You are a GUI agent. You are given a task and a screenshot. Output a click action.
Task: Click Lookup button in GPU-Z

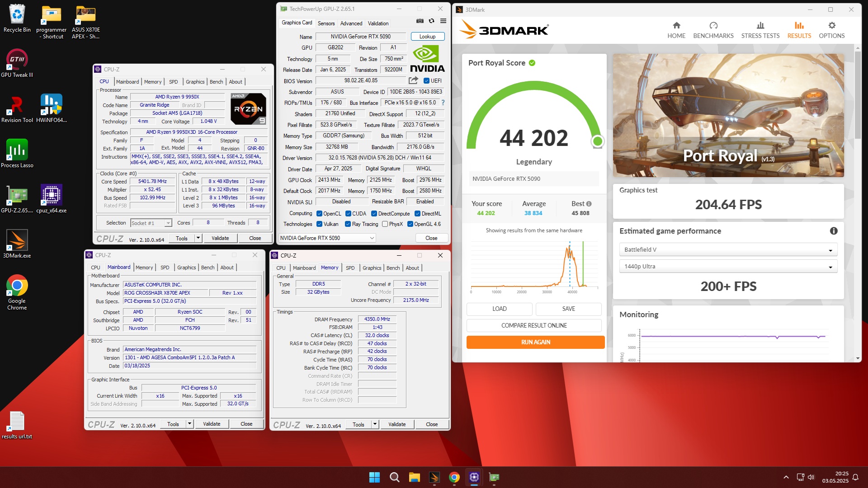[428, 37]
